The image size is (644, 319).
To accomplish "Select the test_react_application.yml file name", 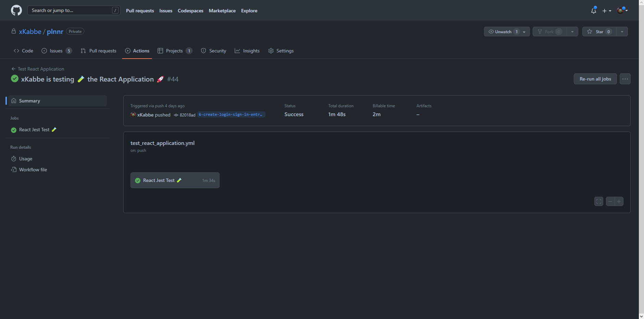I will [x=162, y=143].
